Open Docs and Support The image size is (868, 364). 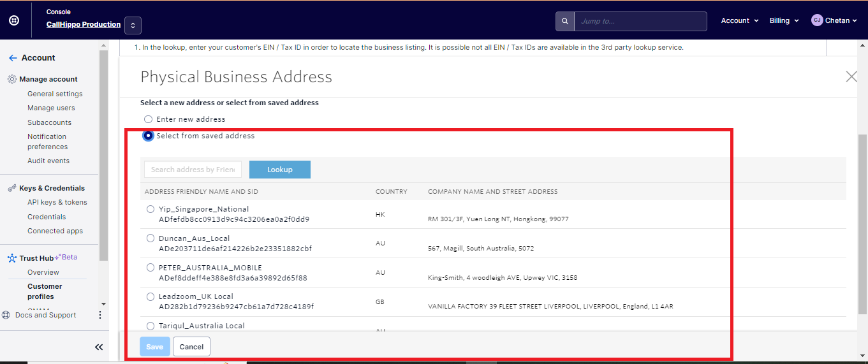click(45, 315)
